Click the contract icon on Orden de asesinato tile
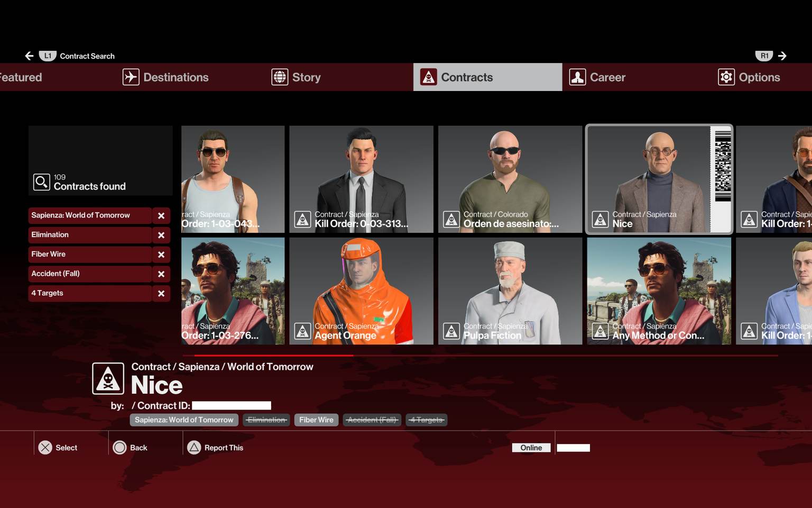This screenshot has height=508, width=812. coord(451,220)
